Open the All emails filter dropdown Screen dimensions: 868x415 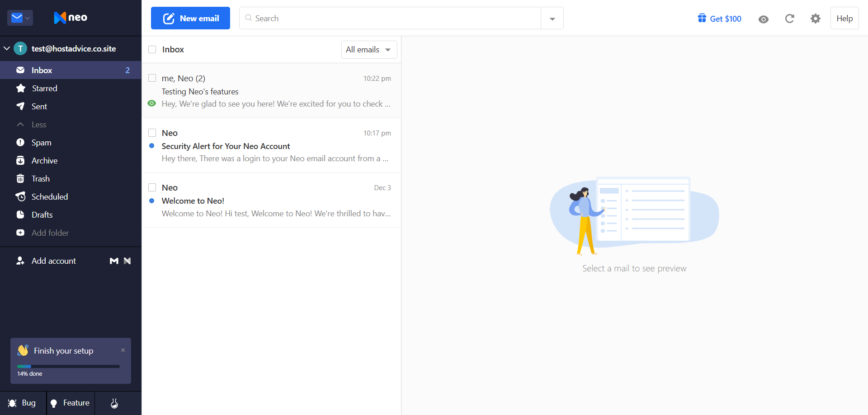pos(369,50)
